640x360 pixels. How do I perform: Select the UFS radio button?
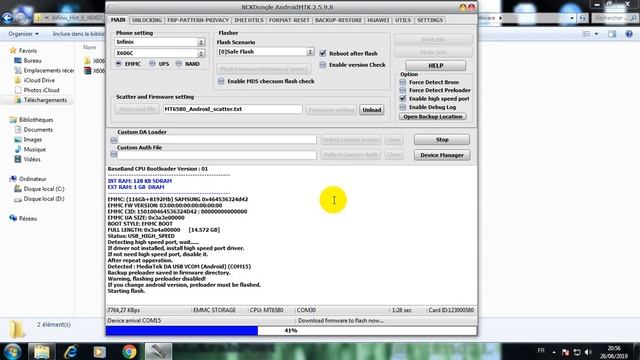[x=152, y=64]
